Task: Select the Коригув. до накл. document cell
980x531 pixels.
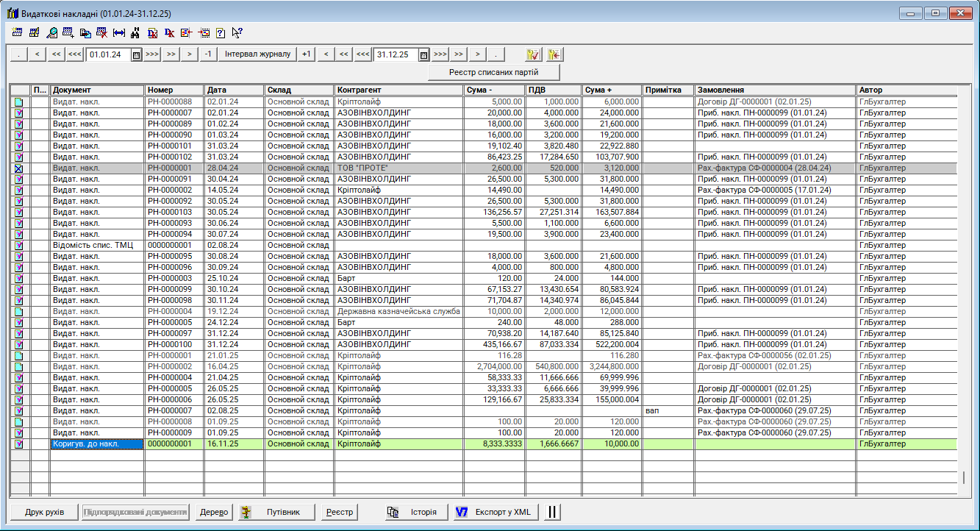Action: [96, 444]
